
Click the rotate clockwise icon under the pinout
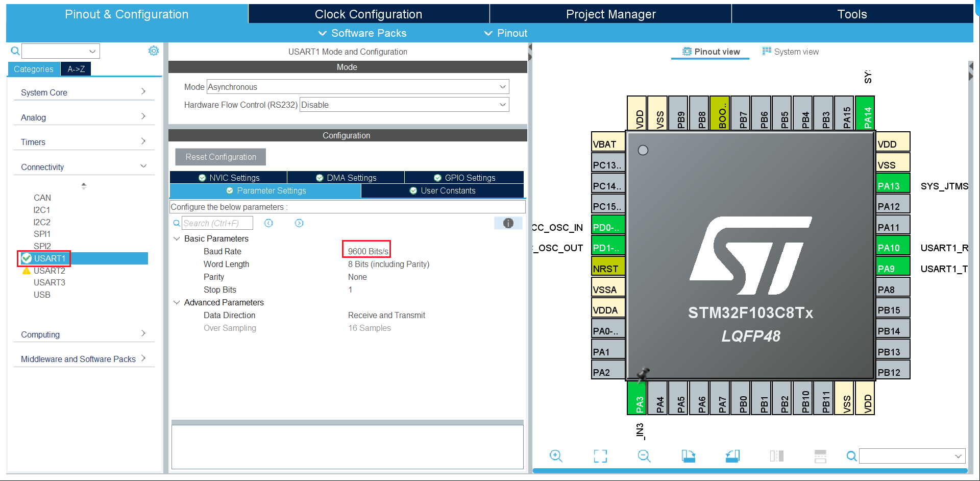[688, 456]
